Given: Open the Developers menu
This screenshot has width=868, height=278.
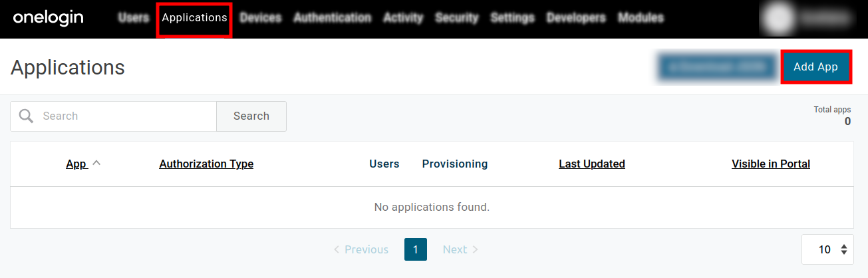Looking at the screenshot, I should pos(576,18).
